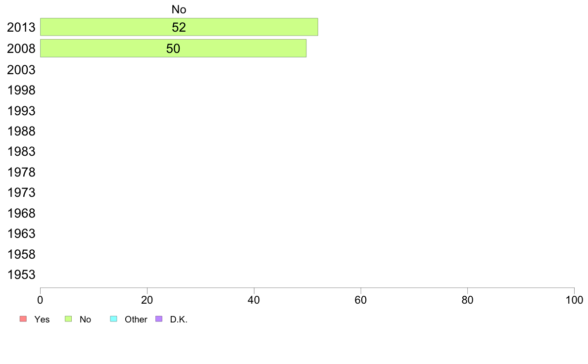
Task: Click the 1953 year label
Action: (21, 275)
